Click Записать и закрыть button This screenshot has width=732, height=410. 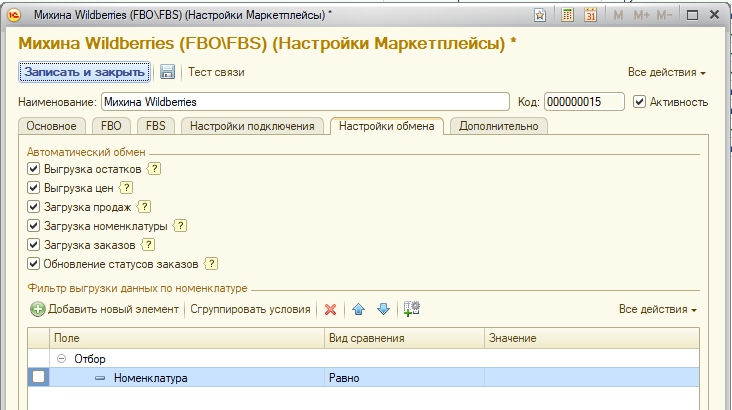(84, 72)
